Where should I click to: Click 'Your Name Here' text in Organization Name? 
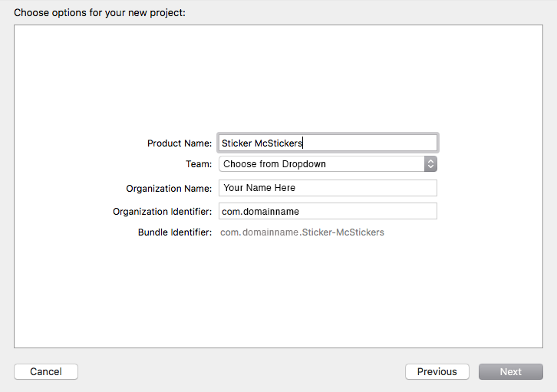pyautogui.click(x=259, y=188)
